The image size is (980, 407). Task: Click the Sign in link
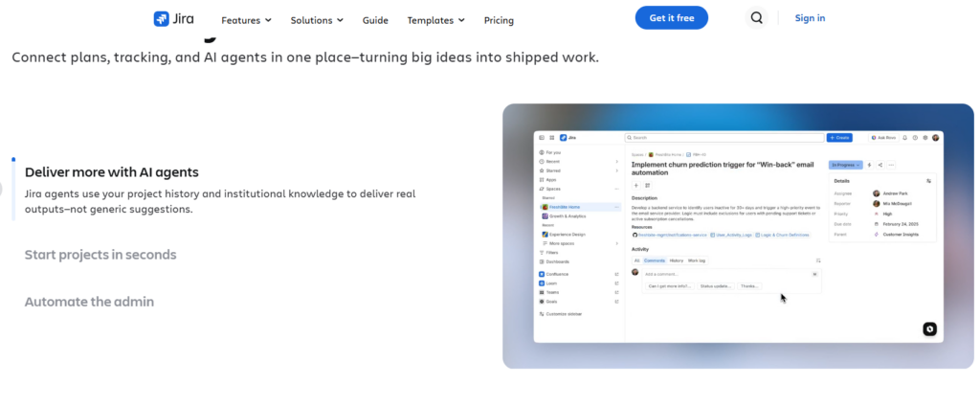(x=810, y=18)
